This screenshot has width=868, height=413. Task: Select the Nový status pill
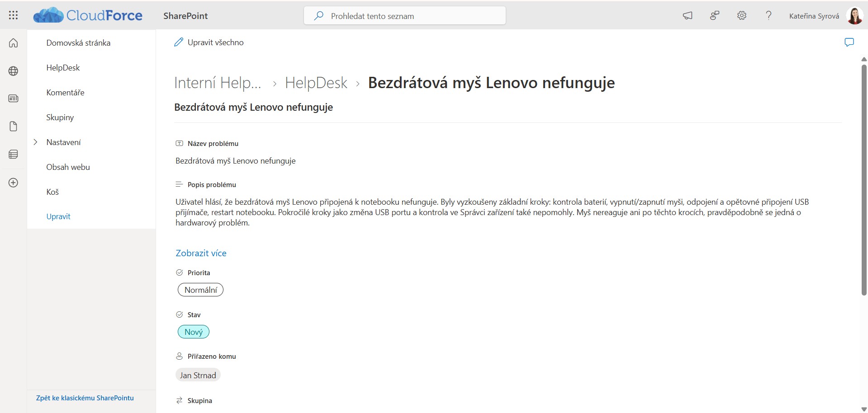(194, 331)
